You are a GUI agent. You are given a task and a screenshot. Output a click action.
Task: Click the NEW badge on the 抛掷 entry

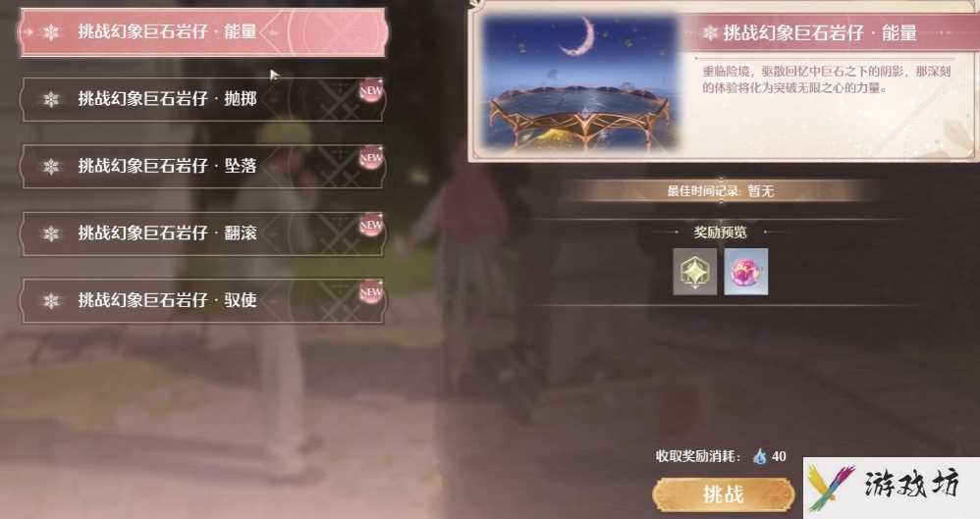[x=370, y=91]
